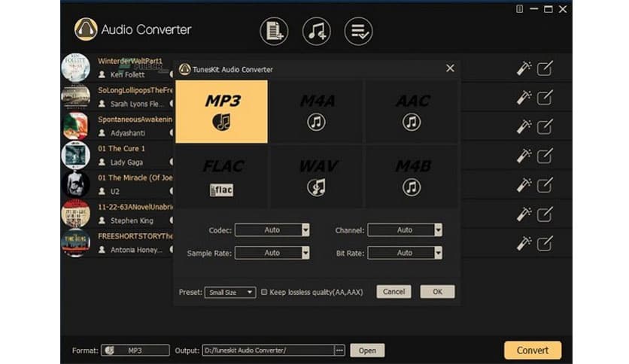Click artist name Stephen King
Screen dimensions: 629x364
click(132, 220)
